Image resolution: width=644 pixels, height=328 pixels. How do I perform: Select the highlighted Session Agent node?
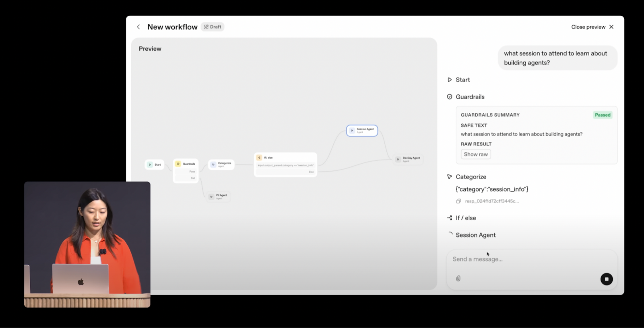[362, 131]
